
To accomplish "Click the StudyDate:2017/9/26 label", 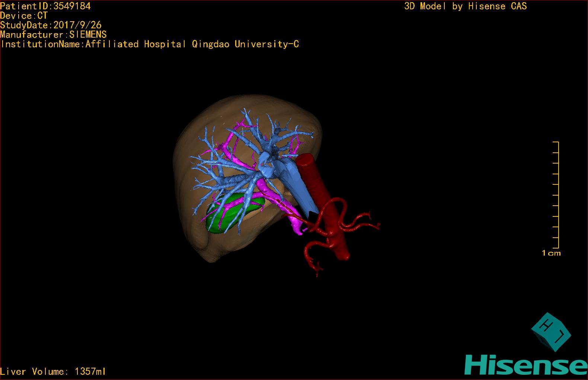I will [x=51, y=25].
